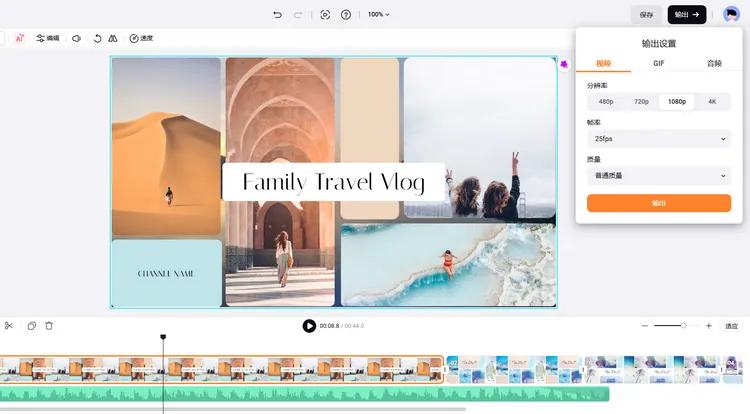Open the help question mark icon
750x414 pixels.
[346, 15]
